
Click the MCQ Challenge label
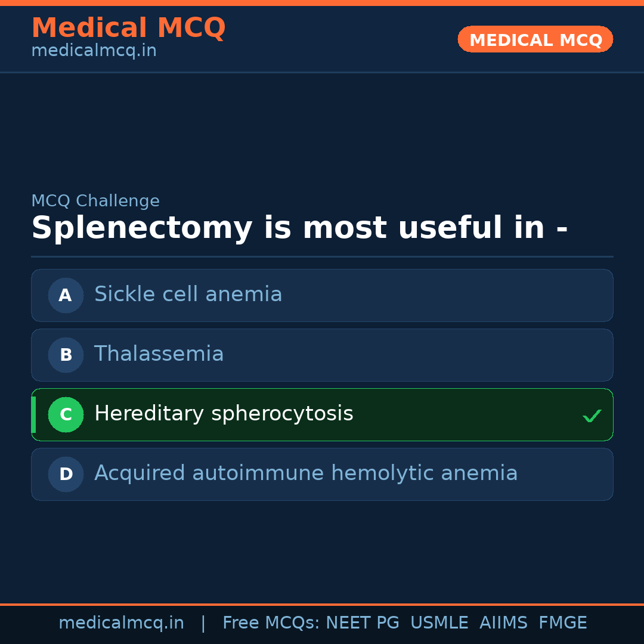[95, 202]
